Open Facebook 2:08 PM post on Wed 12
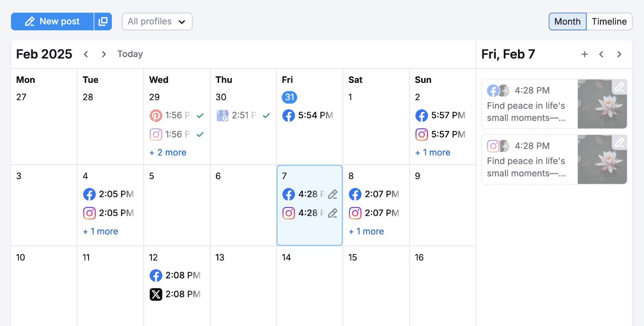This screenshot has width=644, height=326. pyautogui.click(x=175, y=275)
